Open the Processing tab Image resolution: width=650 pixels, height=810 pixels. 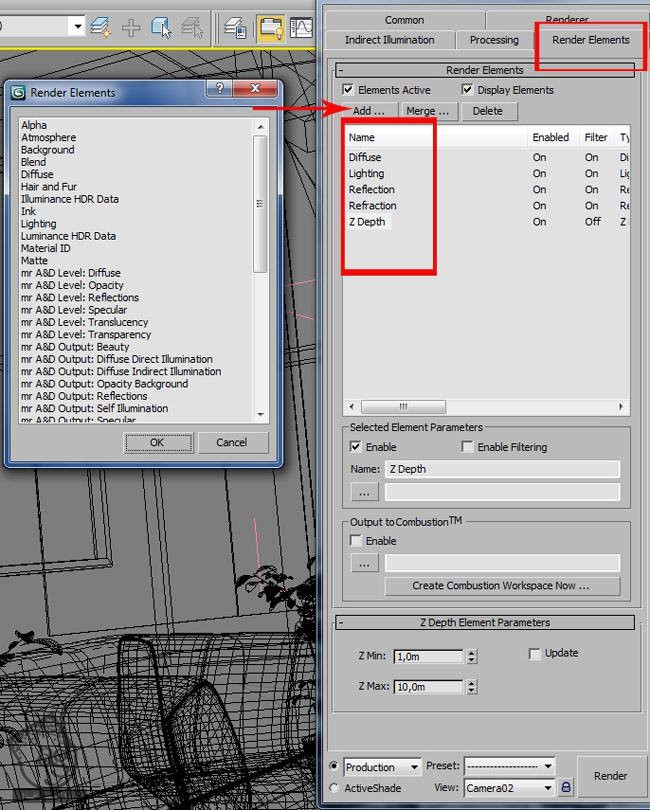point(494,40)
